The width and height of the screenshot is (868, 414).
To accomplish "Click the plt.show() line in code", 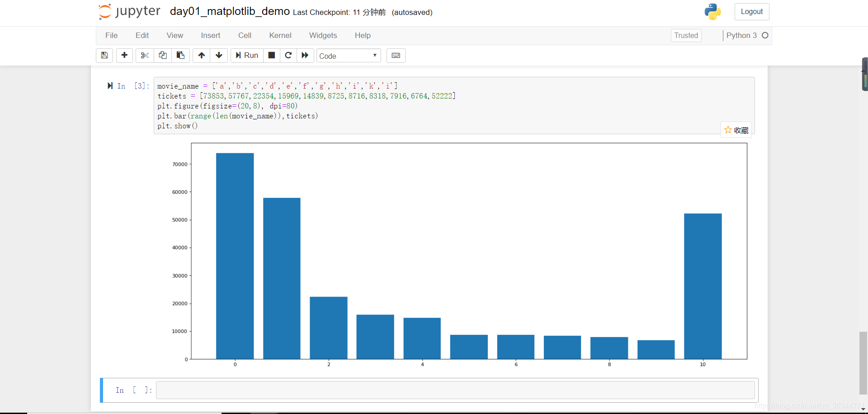I will (178, 126).
